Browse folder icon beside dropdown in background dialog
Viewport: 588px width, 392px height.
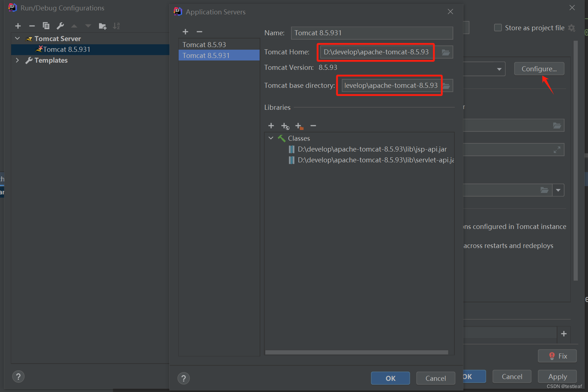coord(544,190)
